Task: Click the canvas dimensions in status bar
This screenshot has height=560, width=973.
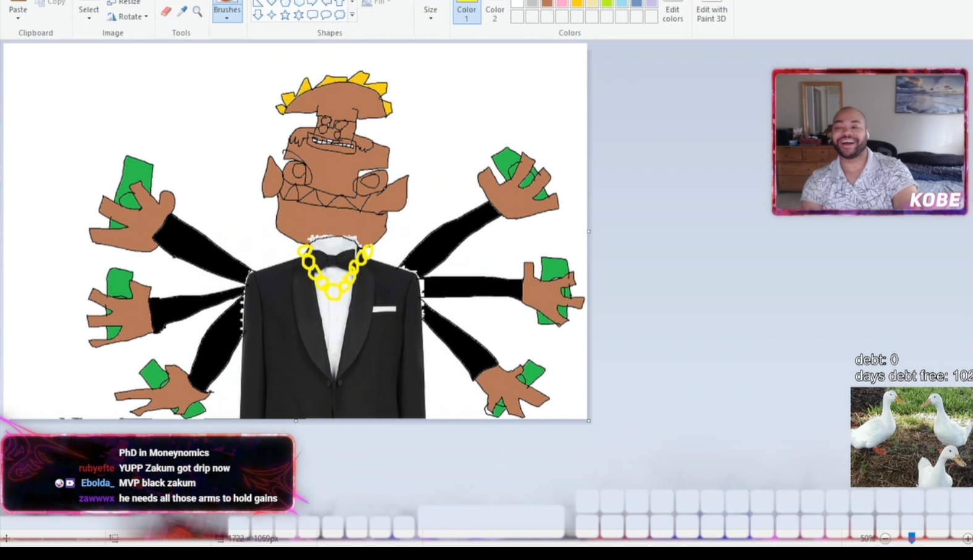Action: 253,538
